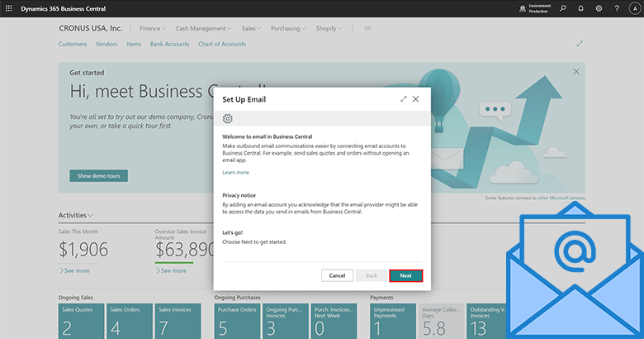Open the Purchase Orders tile
Viewport: 644px width, 339px height.
pos(237,322)
